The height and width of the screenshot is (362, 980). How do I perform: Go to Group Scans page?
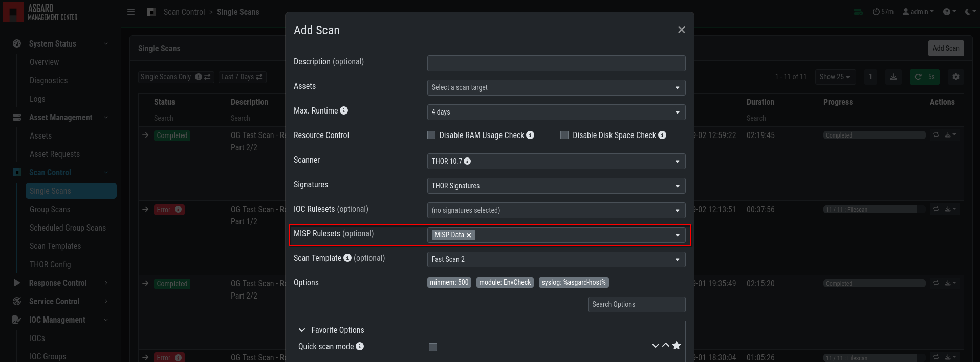[50, 209]
